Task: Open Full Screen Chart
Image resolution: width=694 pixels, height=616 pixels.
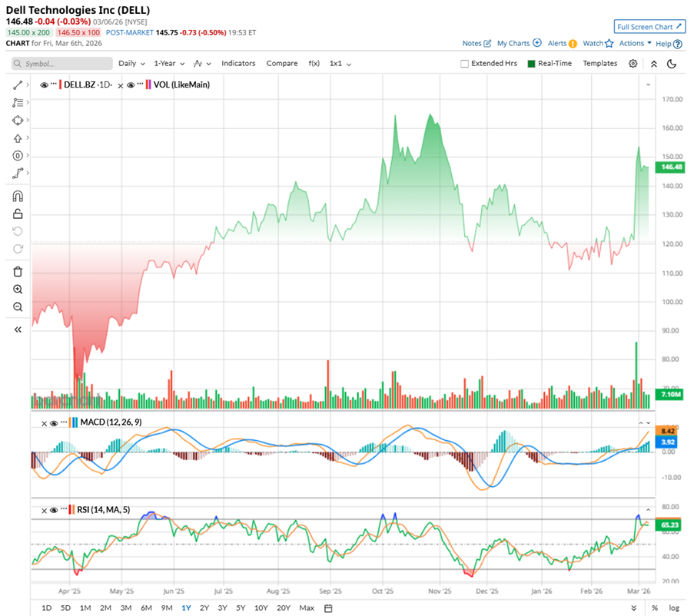Action: tap(649, 27)
